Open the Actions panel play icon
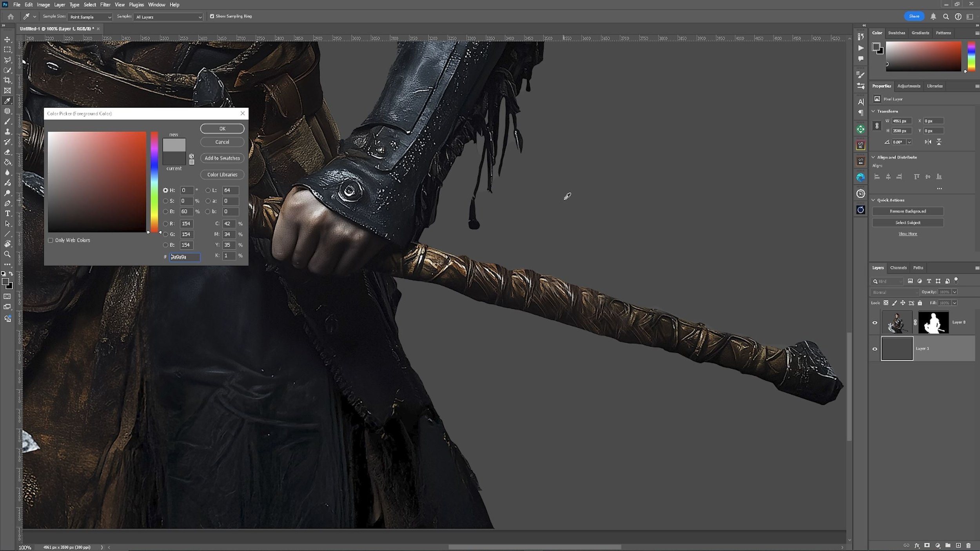The height and width of the screenshot is (551, 980). 861,48
